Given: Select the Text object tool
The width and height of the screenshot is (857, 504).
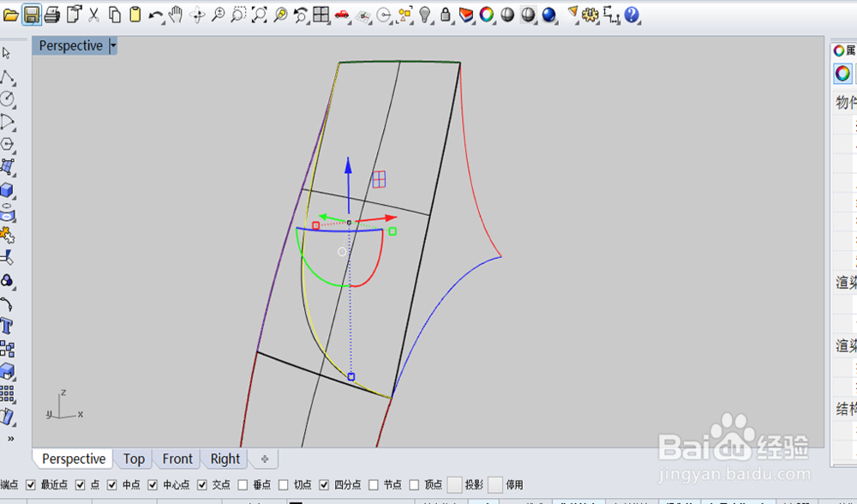Looking at the screenshot, I should click(x=7, y=327).
